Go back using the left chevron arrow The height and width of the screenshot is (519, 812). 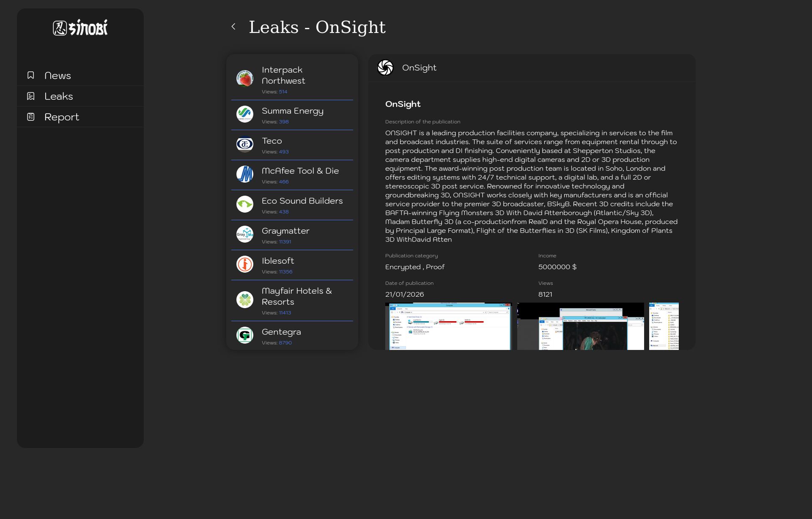pos(233,27)
